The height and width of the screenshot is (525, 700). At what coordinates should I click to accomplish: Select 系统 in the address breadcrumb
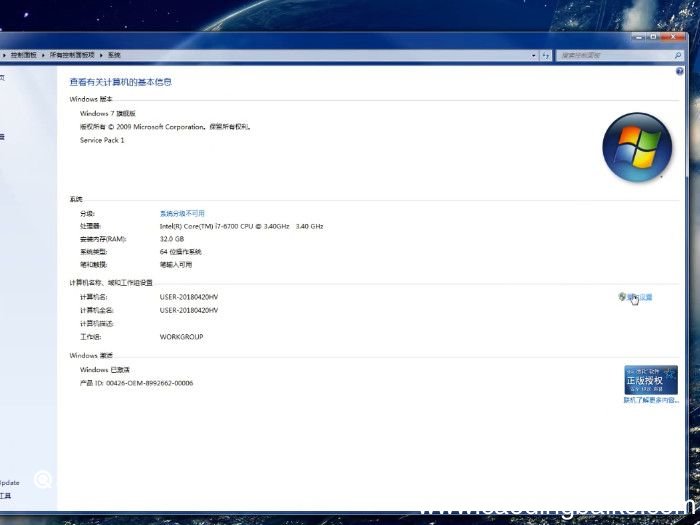(114, 55)
